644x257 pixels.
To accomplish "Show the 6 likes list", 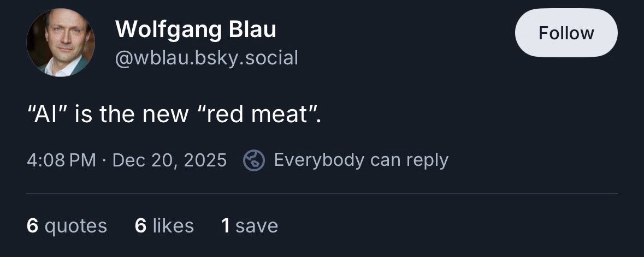I will click(x=164, y=225).
